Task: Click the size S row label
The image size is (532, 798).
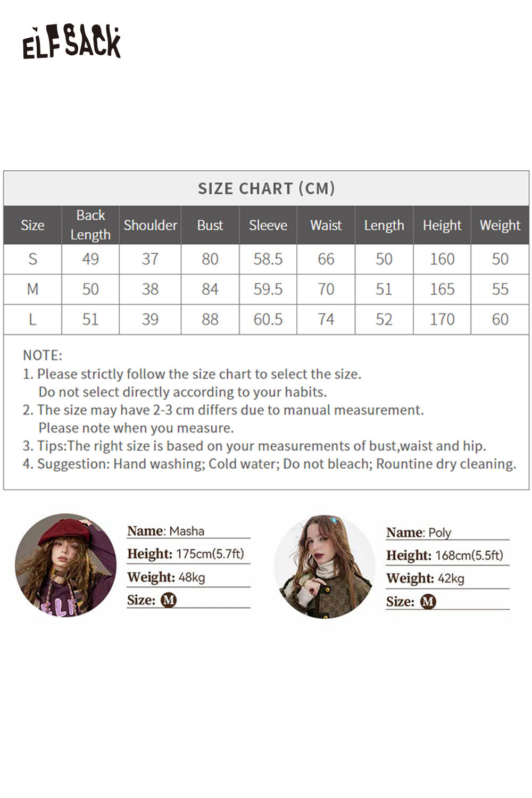Action: (x=32, y=259)
